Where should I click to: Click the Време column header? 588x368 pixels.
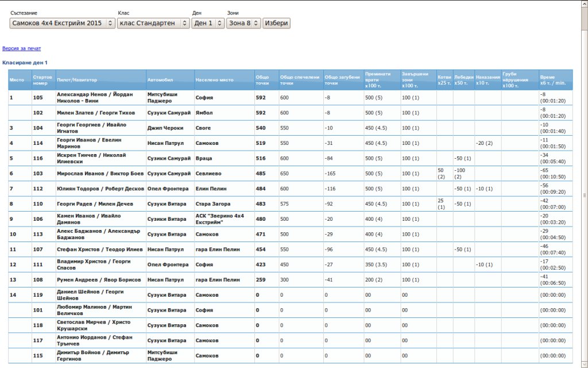pyautogui.click(x=554, y=80)
